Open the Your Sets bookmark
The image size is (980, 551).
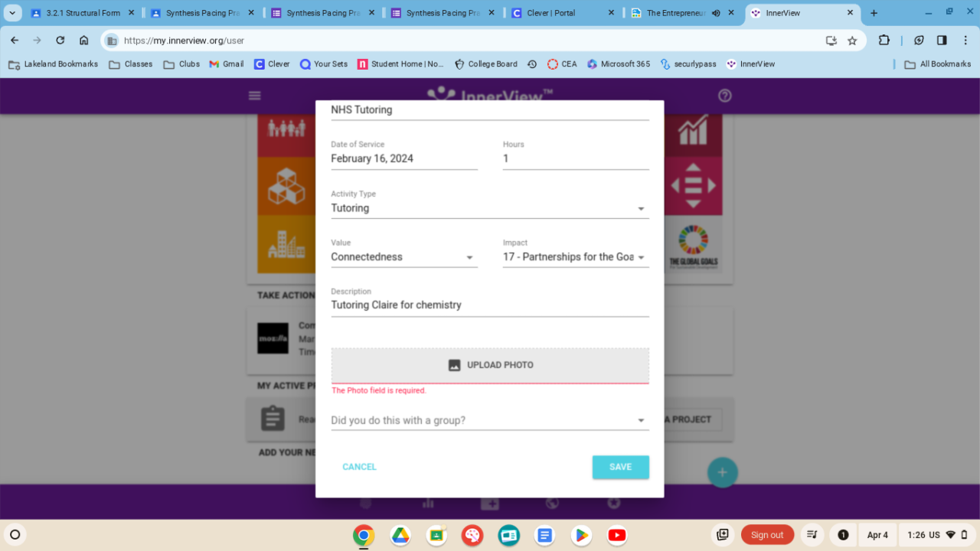(x=324, y=64)
